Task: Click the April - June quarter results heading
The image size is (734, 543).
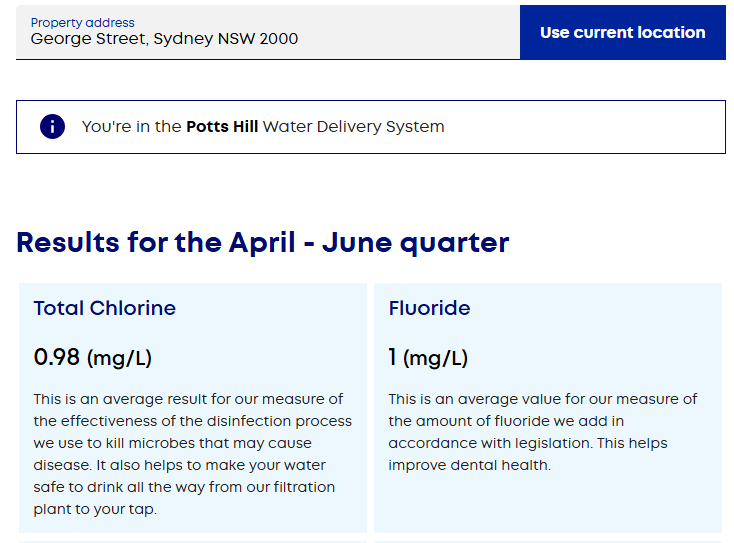Action: click(x=263, y=242)
